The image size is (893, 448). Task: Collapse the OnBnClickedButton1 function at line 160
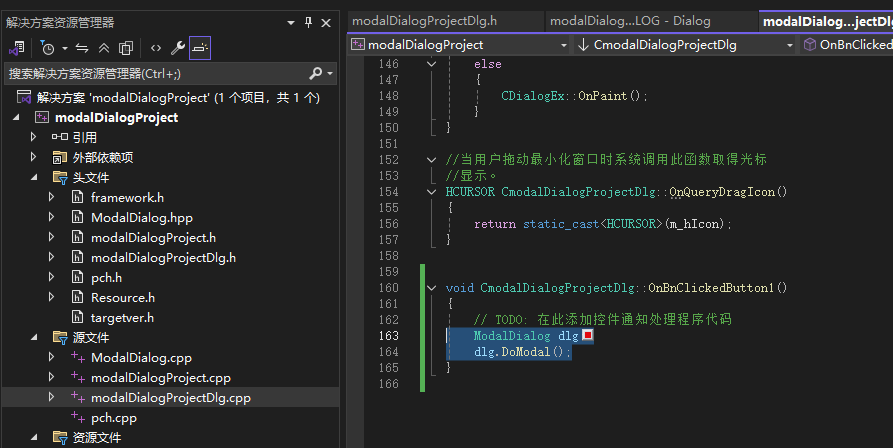click(x=432, y=288)
